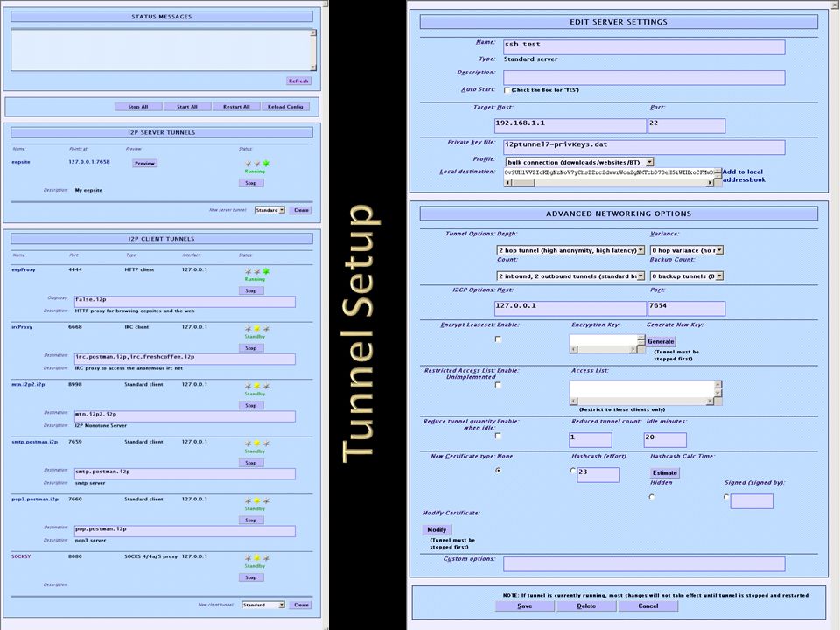Screen dimensions: 840x630
Task: Click the yellow standby star for mtn.i2p2.i2p
Action: point(257,386)
